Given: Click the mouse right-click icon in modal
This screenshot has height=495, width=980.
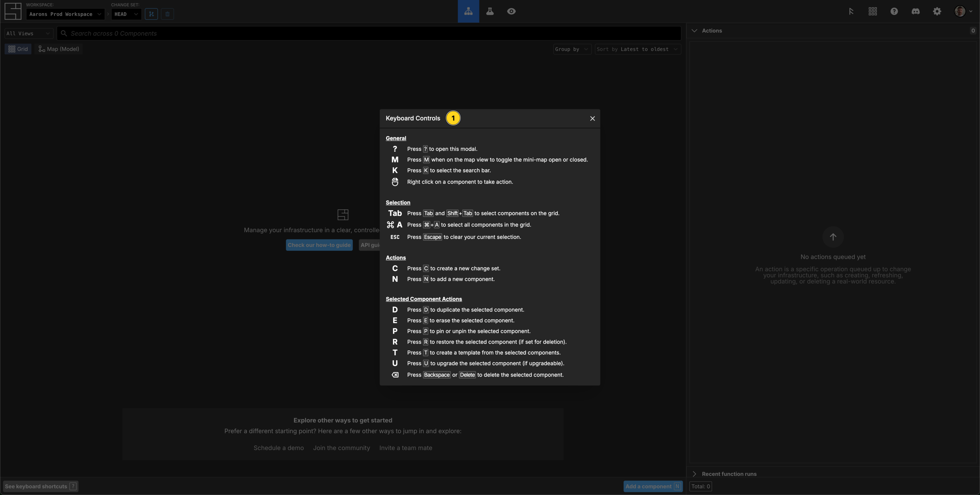Looking at the screenshot, I should point(395,182).
